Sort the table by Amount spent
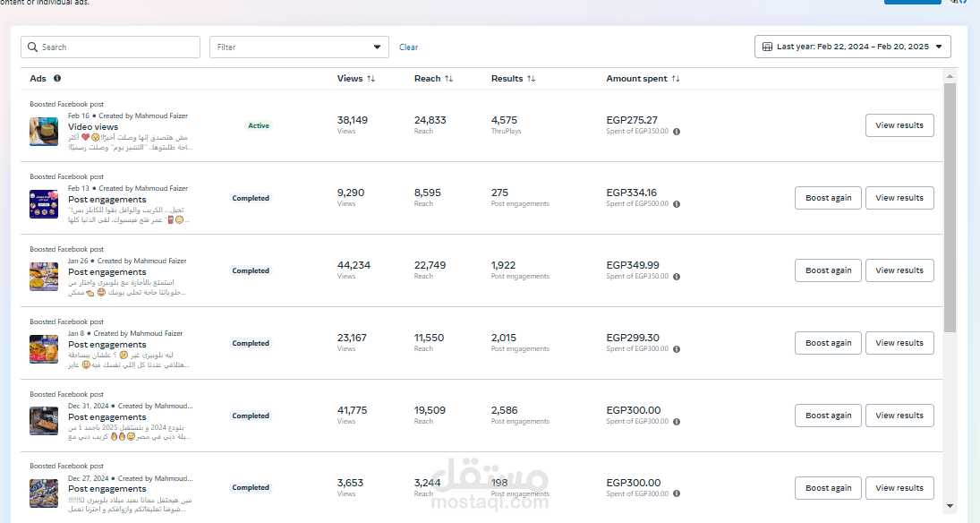 point(676,79)
